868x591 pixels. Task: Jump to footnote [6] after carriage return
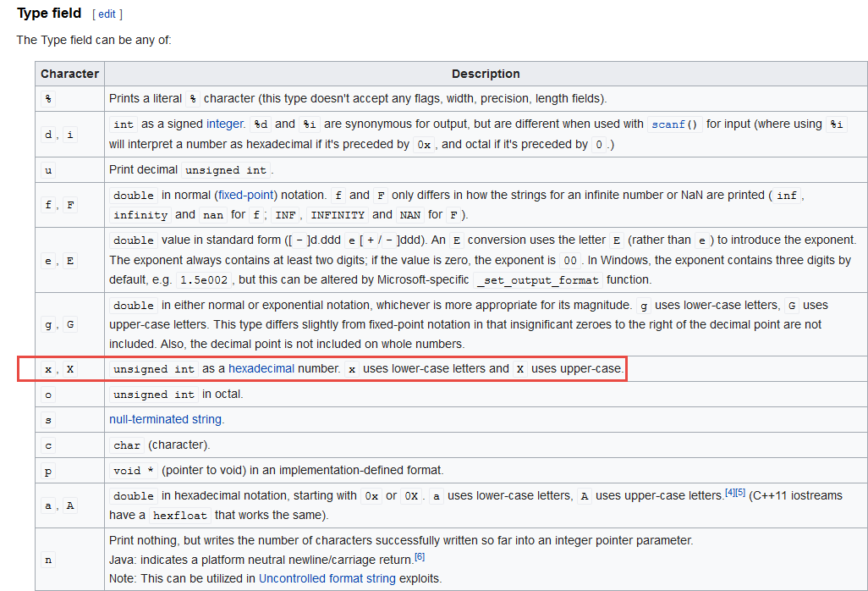pos(419,556)
